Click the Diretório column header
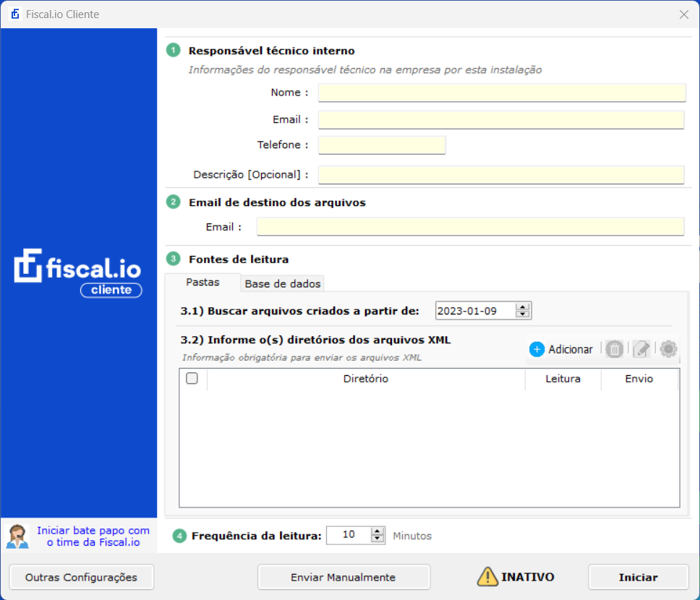Screen dimensions: 700x600 pos(366,379)
